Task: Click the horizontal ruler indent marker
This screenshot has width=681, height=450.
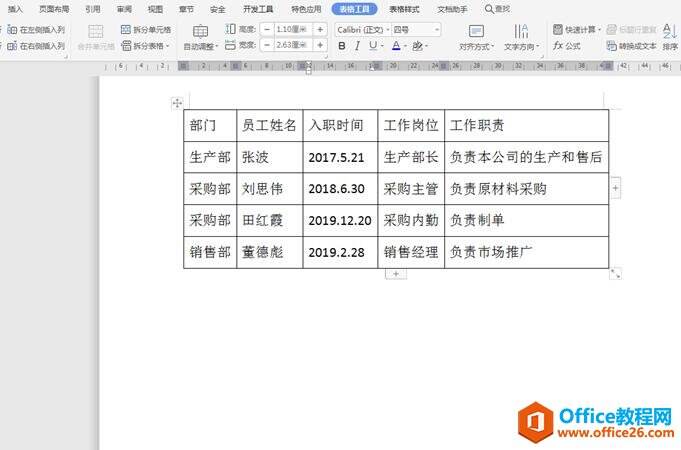Action: click(308, 67)
